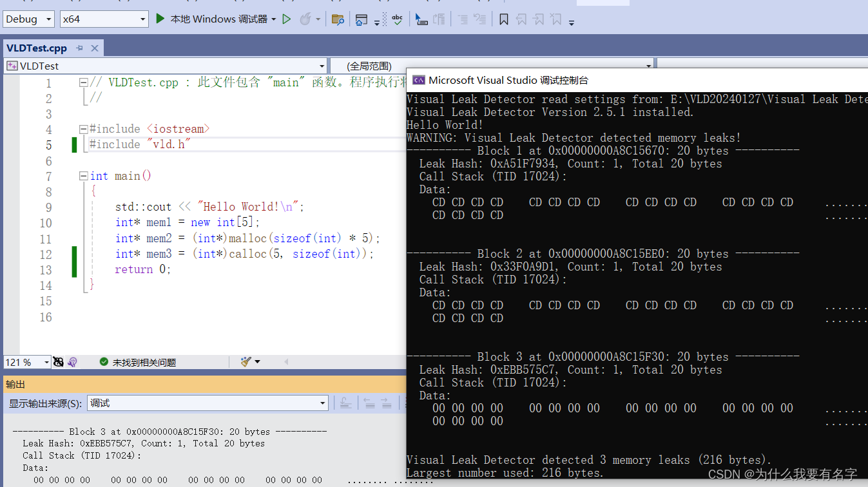This screenshot has height=487, width=868.
Task: Click the code cleanup broom icon
Action: [246, 362]
